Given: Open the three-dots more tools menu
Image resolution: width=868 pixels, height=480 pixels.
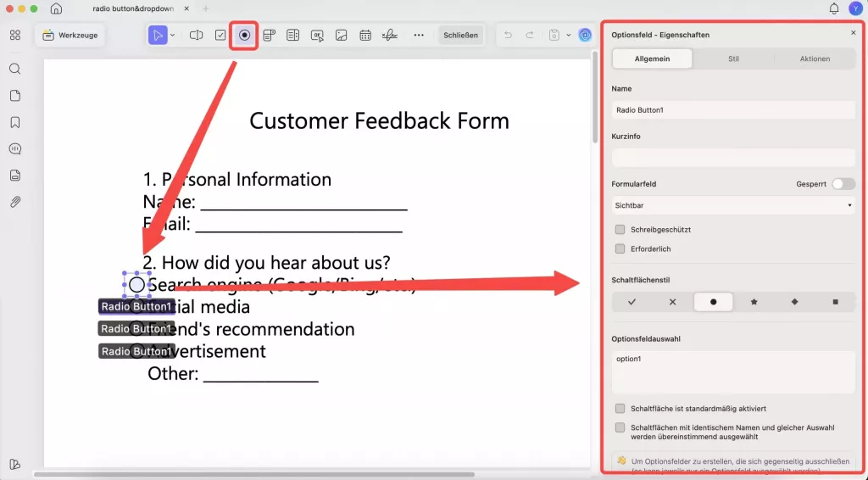Looking at the screenshot, I should 419,35.
